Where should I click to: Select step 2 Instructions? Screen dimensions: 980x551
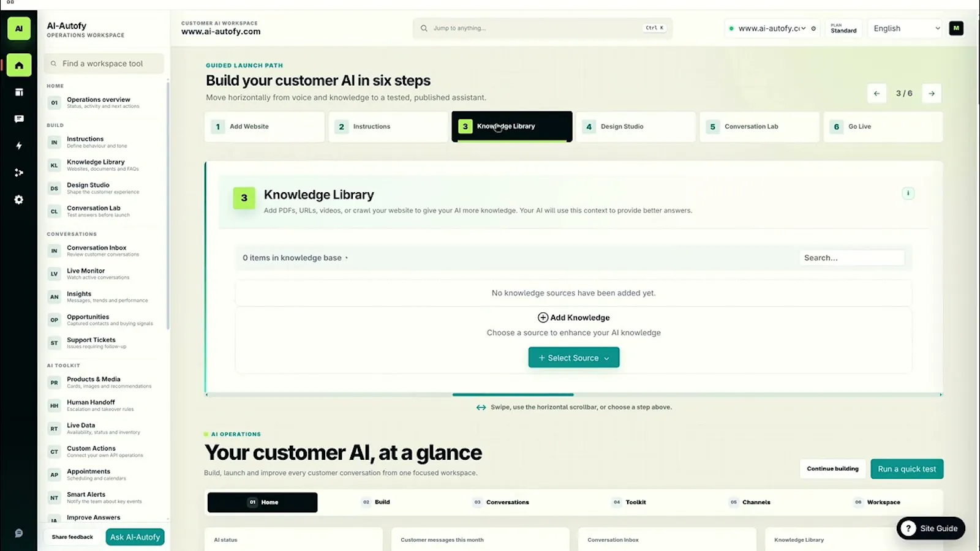point(388,127)
